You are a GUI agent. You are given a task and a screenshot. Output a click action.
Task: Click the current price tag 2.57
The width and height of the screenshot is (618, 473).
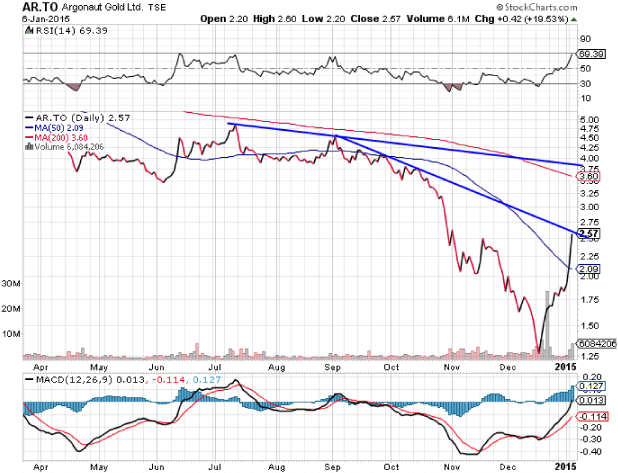[x=591, y=233]
